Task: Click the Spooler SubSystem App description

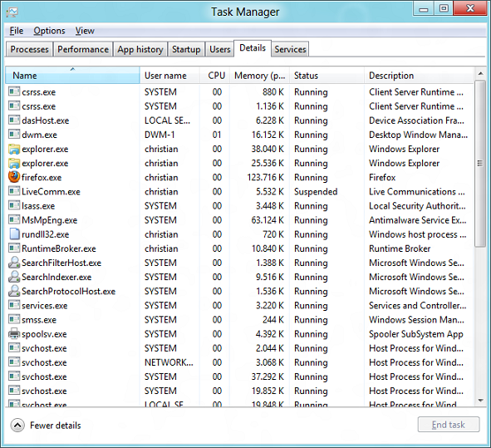Action: pos(416,334)
